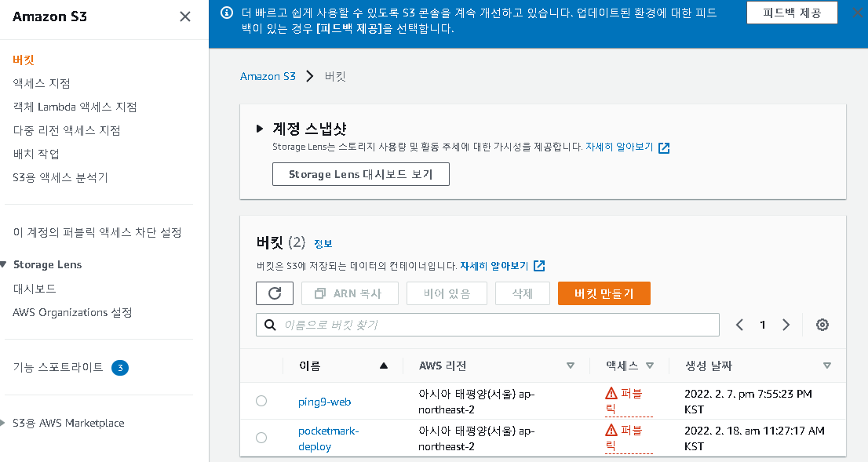Open the pocketmark-deploy bucket link
The height and width of the screenshot is (462, 868).
[x=328, y=438]
